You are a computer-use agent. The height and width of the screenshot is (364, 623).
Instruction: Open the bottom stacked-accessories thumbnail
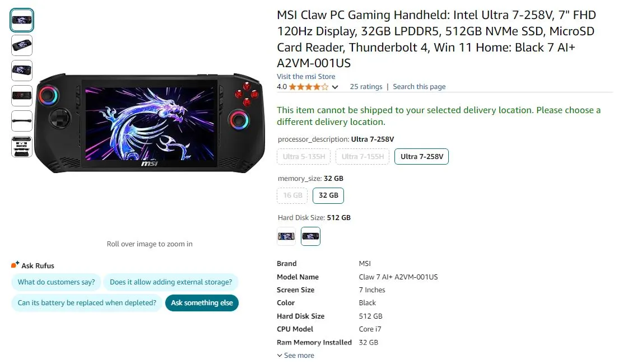21,146
